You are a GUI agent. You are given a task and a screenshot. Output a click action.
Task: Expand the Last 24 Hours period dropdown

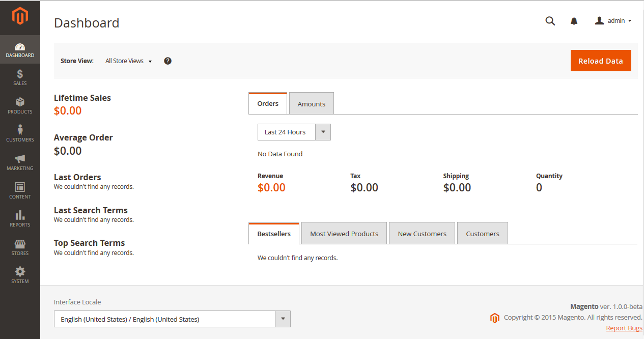294,132
